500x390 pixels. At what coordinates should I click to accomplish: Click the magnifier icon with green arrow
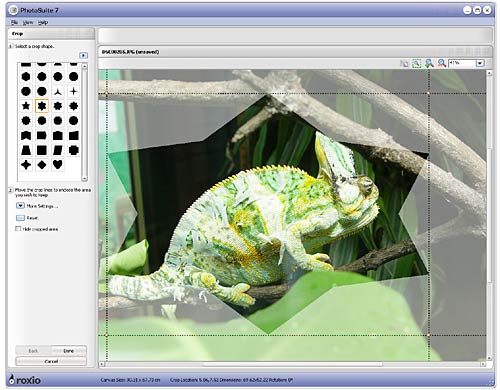pyautogui.click(x=429, y=63)
